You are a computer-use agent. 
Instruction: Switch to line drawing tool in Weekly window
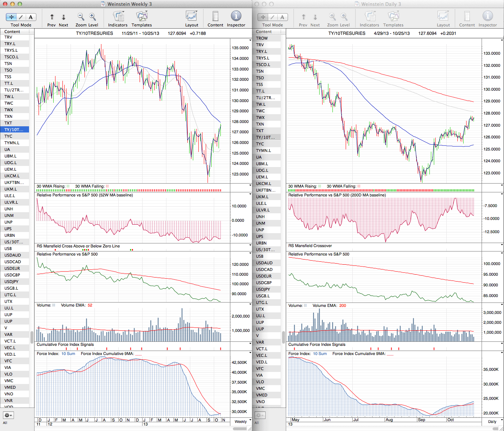pyautogui.click(x=21, y=17)
